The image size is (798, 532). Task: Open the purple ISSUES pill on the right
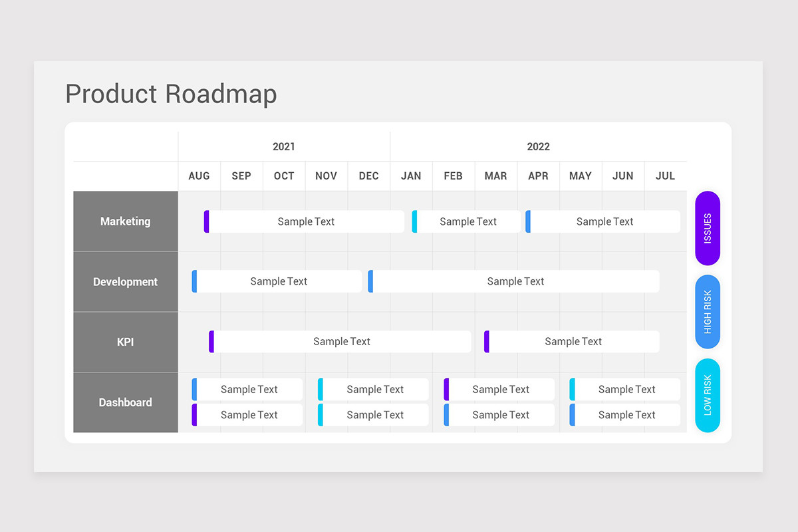coord(707,228)
